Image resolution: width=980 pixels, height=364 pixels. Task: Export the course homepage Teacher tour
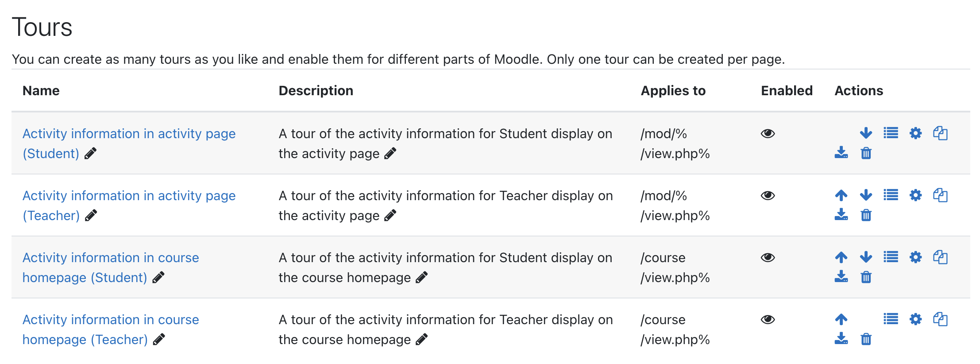[x=841, y=339]
